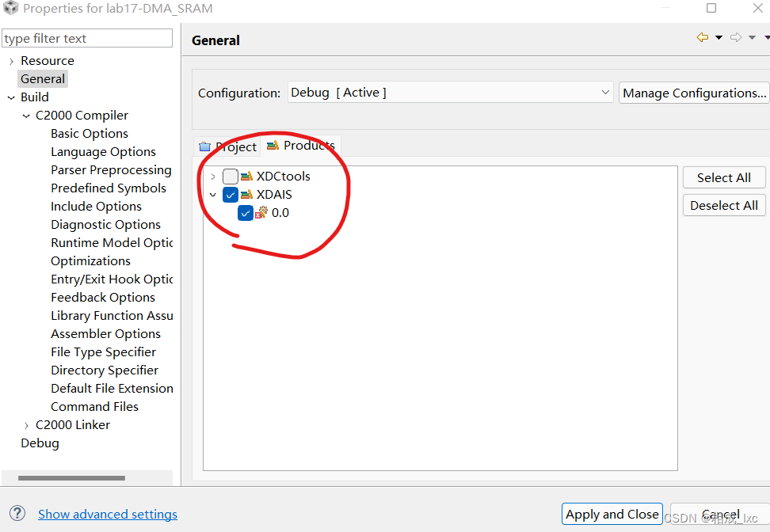Expand the XDCtools tree entry
Screen dimensions: 770x532
[x=213, y=176]
